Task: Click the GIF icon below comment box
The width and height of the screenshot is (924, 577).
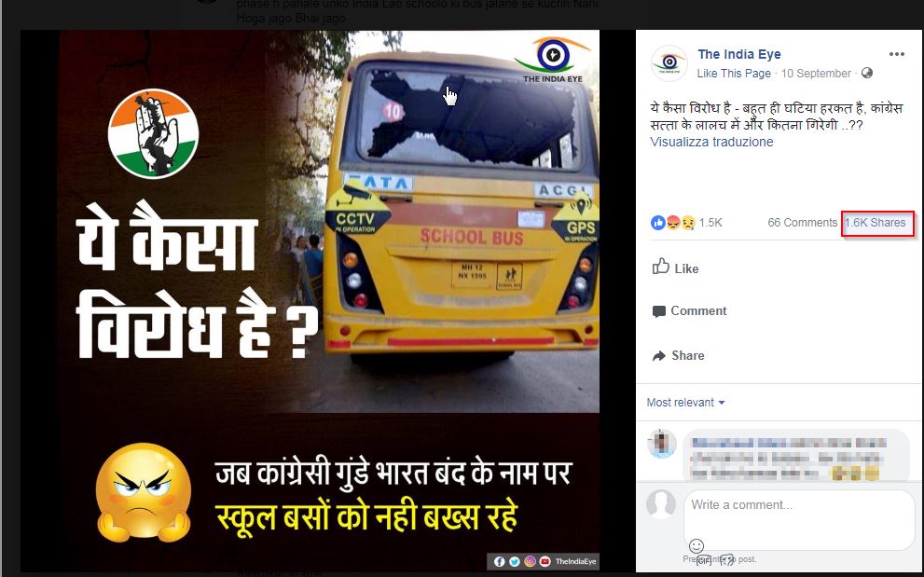Action: point(704,559)
